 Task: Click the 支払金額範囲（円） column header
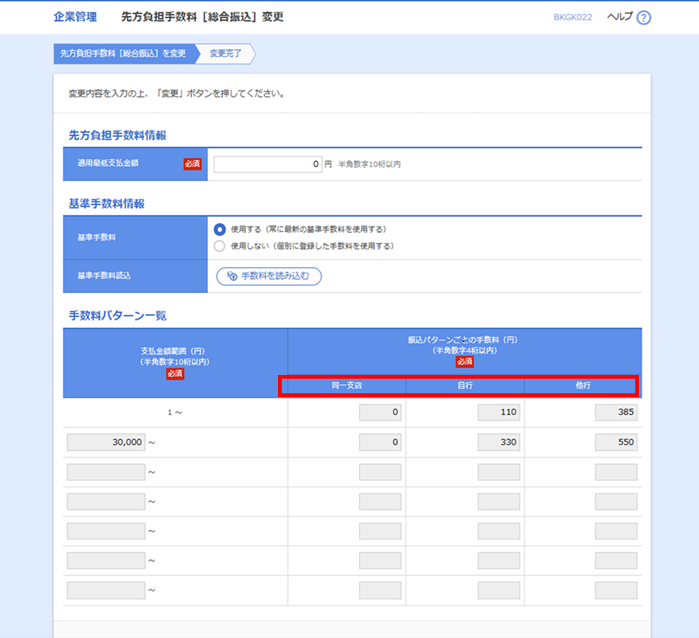click(x=175, y=363)
